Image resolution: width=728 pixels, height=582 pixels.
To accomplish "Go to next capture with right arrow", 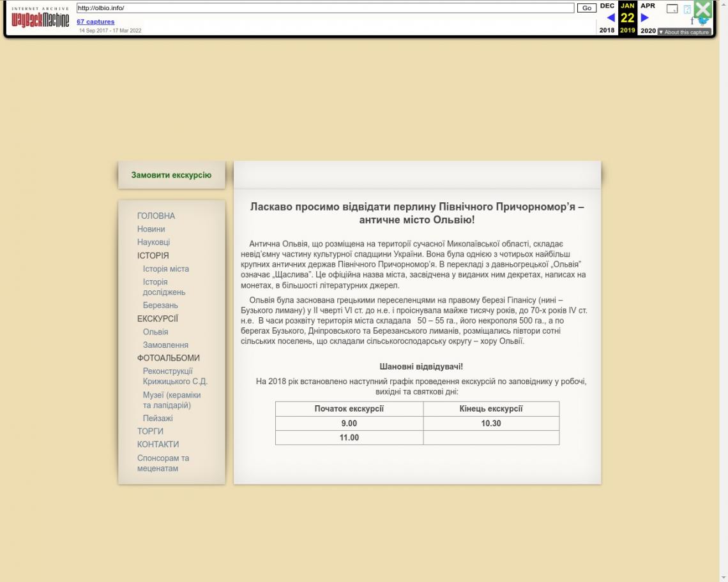I will point(644,18).
